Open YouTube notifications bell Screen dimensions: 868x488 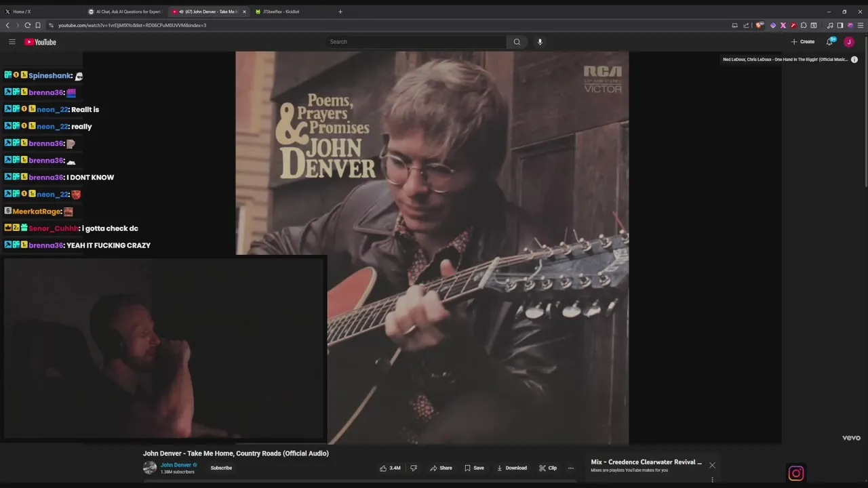click(830, 42)
